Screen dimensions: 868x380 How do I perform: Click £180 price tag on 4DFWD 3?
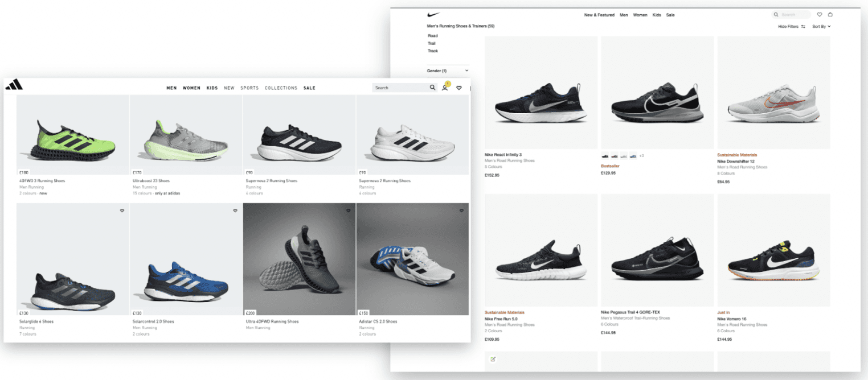point(24,172)
